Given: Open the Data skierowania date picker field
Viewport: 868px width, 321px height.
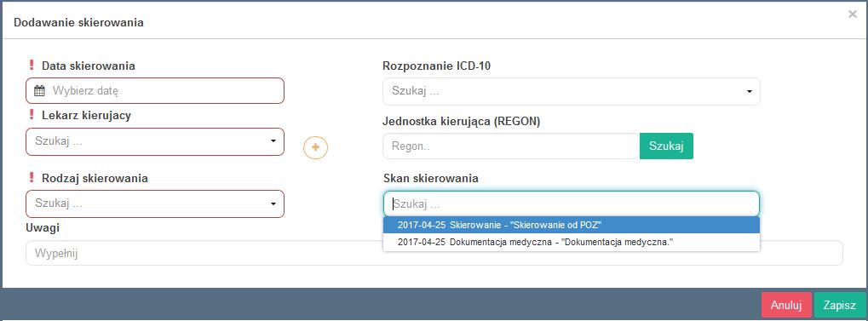Looking at the screenshot, I should pyautogui.click(x=155, y=91).
